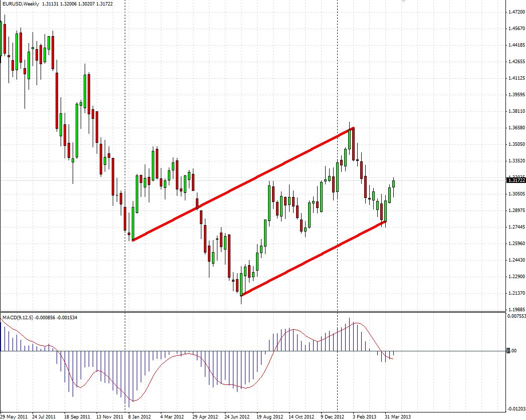Click the 1.47200 price level on the axis

[516, 12]
